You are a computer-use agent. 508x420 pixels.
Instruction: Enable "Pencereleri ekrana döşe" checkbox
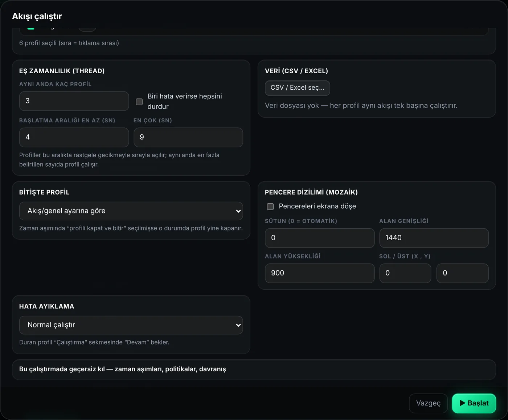pyautogui.click(x=270, y=207)
